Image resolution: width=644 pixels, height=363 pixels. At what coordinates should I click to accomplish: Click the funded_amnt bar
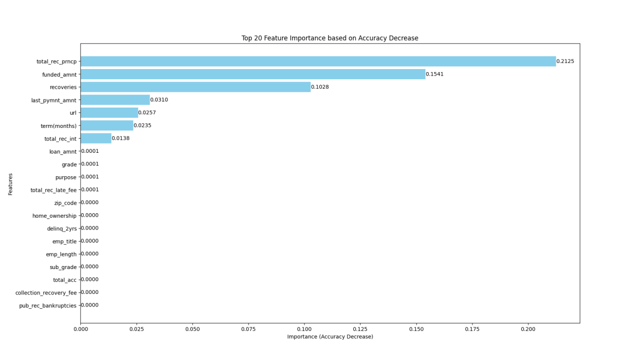[253, 74]
